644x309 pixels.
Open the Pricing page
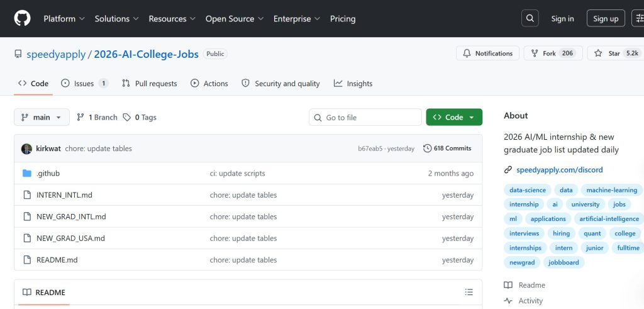point(343,19)
